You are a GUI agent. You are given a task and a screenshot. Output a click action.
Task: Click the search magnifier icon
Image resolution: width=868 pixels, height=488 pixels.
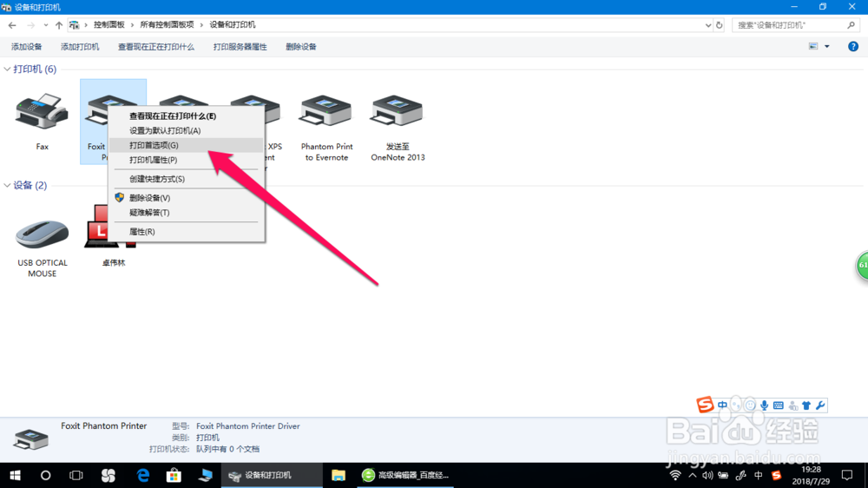851,25
